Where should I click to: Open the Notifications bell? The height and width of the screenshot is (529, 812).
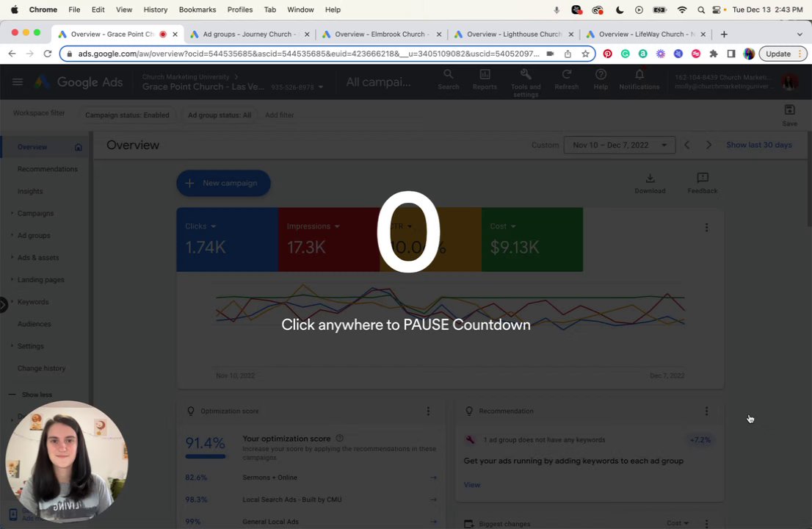(639, 74)
